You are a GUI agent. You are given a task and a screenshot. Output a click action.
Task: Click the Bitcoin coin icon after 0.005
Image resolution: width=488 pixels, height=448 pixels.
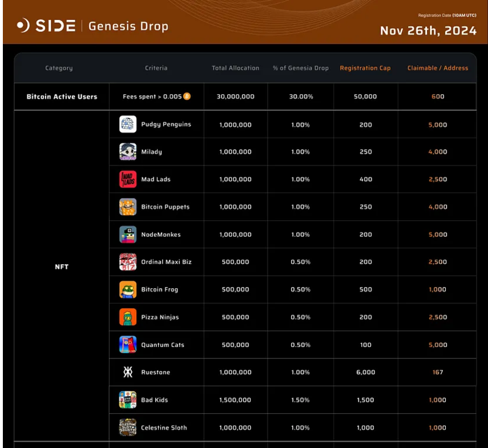point(187,96)
